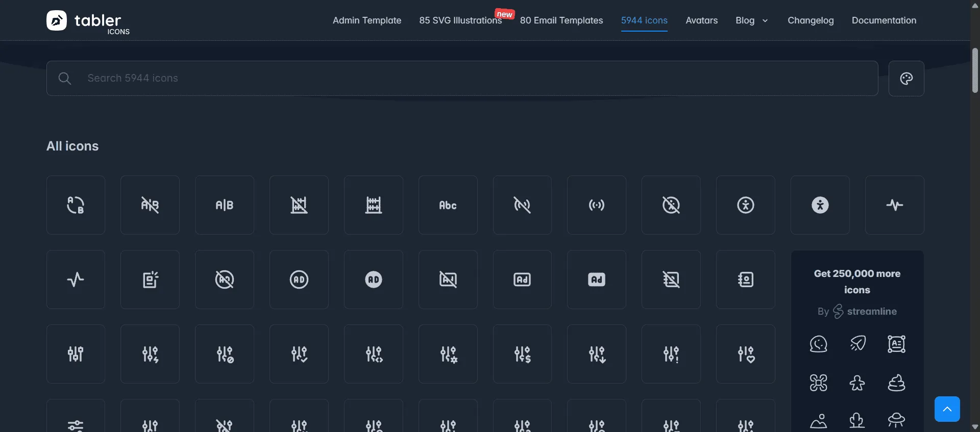980x432 pixels.
Task: Select the adjustments with down arrow icon
Action: tap(597, 354)
